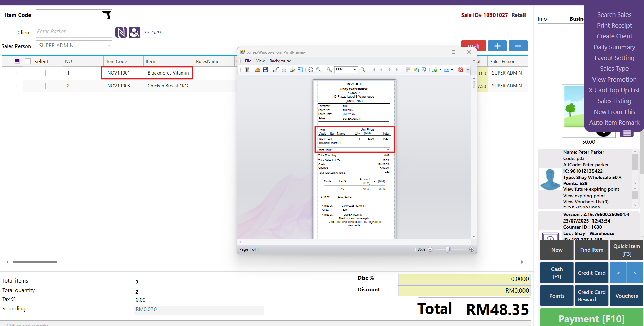Tick the checkbox for Blackmores Vitamin row
Screen dimensions: 644x326
pos(43,73)
